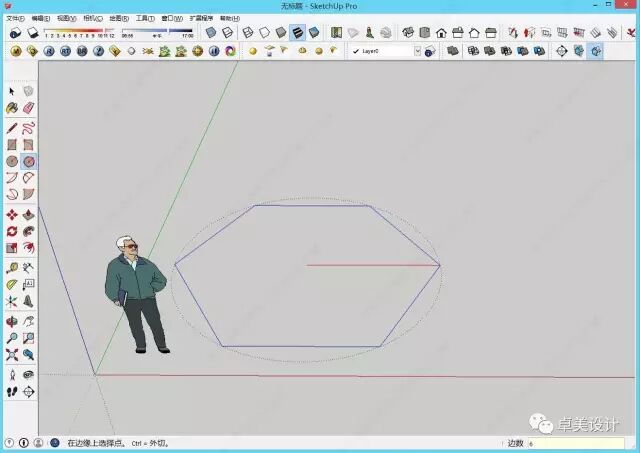The image size is (640, 453).
Task: Choose the 3D Text tool
Action: 29,302
